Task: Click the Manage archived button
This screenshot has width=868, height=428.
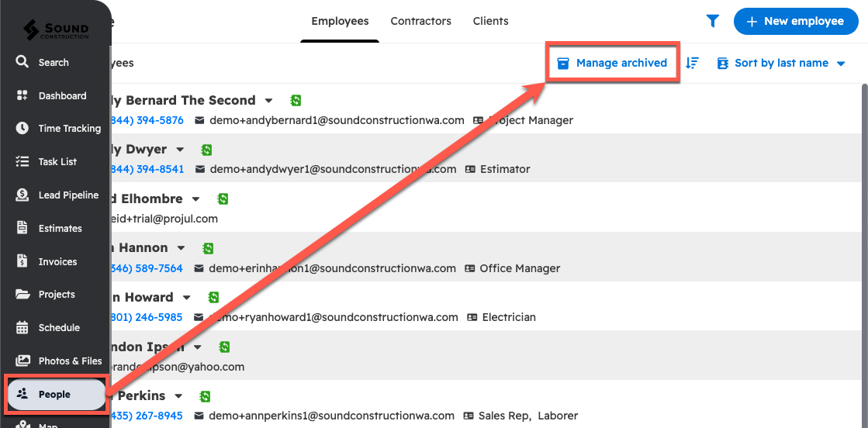Action: click(613, 63)
